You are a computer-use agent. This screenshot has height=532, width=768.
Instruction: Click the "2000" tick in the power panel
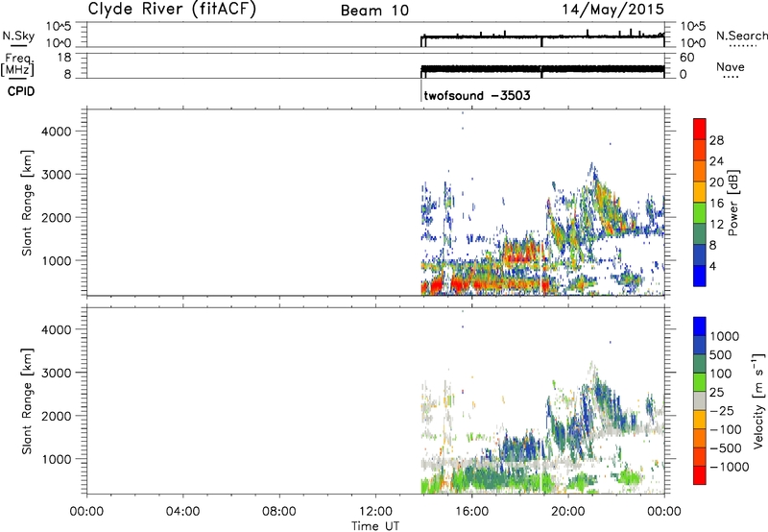point(56,217)
